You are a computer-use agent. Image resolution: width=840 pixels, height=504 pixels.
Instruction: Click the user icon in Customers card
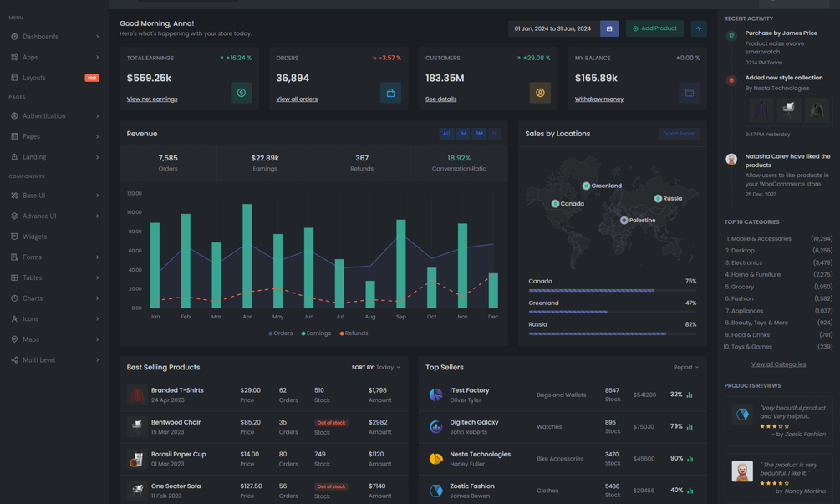[x=540, y=93]
